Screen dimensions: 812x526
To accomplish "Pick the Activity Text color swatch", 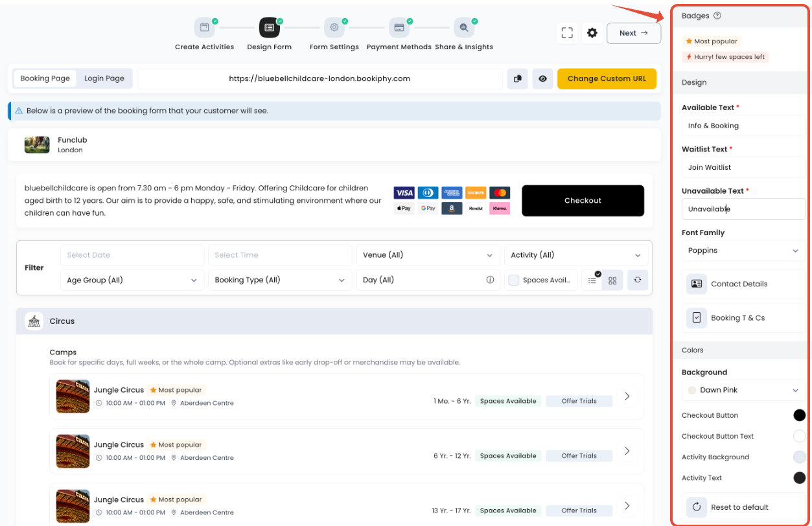I will click(799, 478).
